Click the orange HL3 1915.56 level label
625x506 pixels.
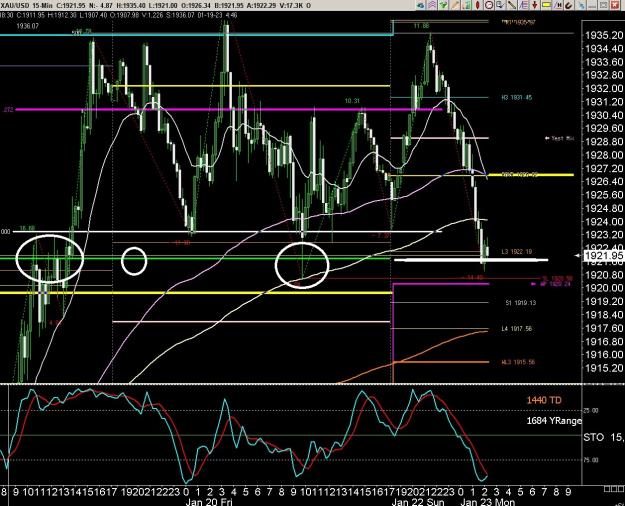(518, 362)
